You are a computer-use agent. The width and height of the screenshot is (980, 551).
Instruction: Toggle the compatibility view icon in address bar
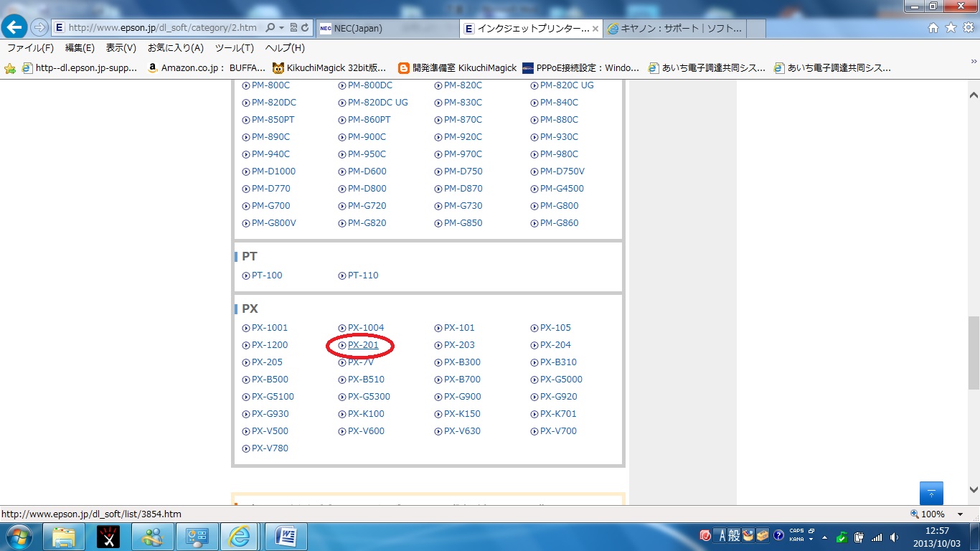[x=293, y=28]
